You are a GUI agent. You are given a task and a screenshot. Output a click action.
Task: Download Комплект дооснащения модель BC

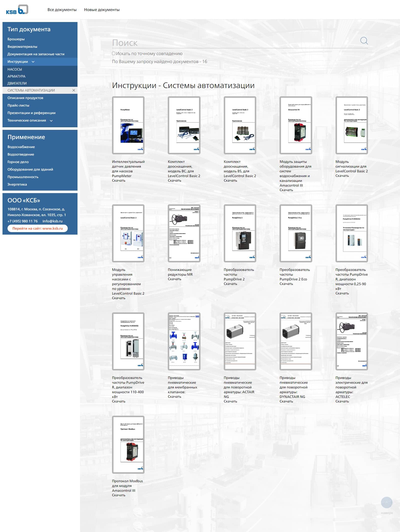[174, 181]
